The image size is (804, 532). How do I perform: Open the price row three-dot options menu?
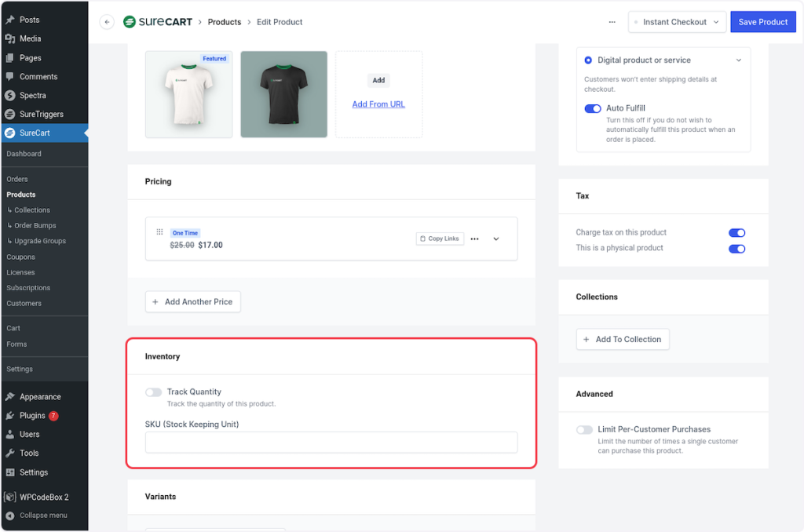474,239
